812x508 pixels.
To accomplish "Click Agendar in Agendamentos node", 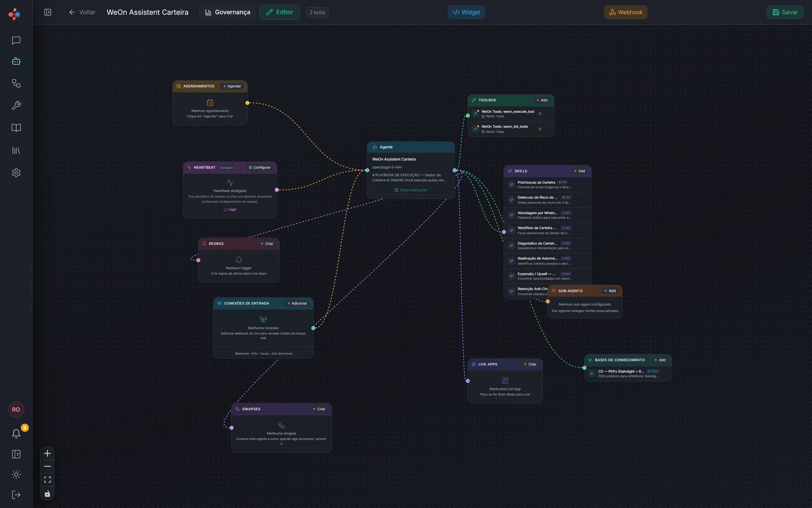I will 232,86.
